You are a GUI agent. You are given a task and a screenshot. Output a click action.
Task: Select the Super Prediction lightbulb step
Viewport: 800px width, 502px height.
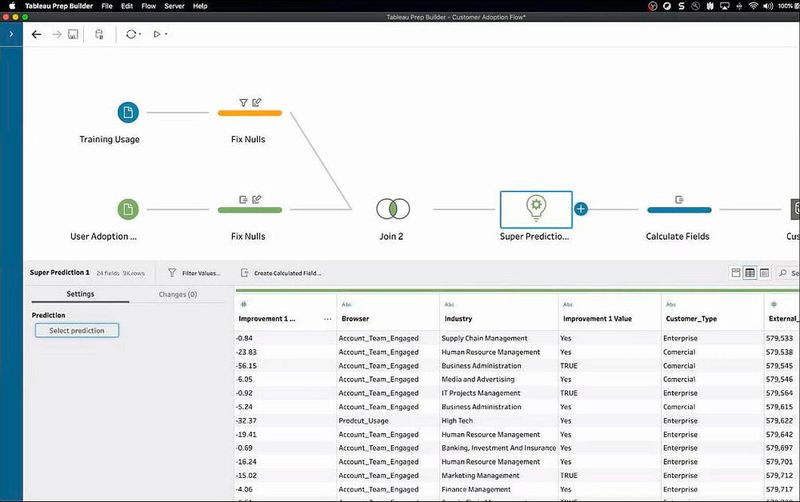click(536, 209)
